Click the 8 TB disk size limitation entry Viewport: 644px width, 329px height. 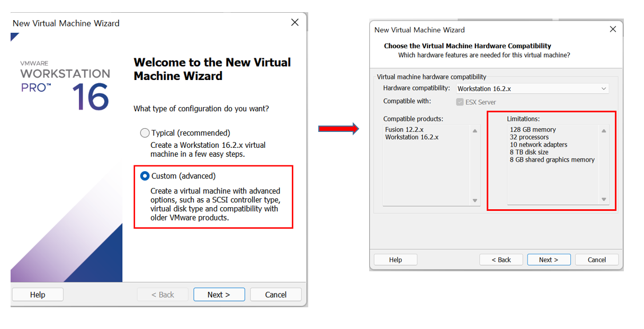[x=529, y=152]
